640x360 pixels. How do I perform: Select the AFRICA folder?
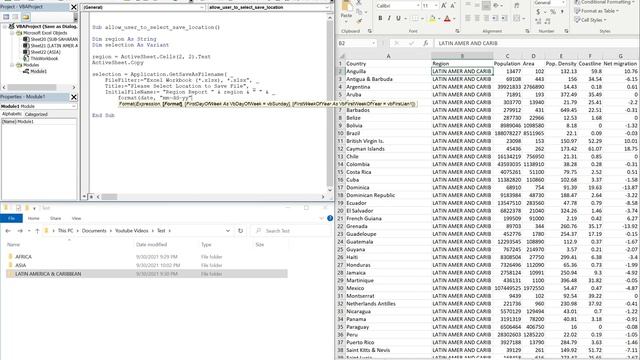[23, 257]
